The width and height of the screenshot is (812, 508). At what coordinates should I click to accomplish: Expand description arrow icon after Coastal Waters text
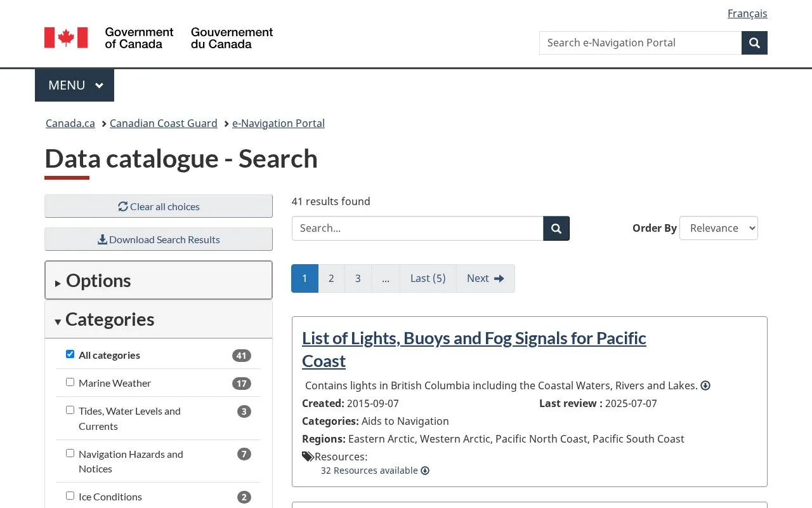[705, 385]
